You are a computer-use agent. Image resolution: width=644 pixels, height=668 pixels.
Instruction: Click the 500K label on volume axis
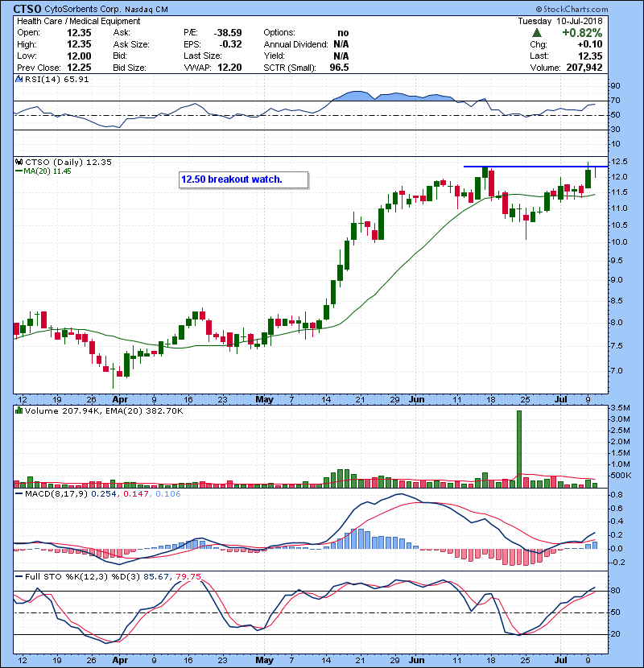point(621,476)
